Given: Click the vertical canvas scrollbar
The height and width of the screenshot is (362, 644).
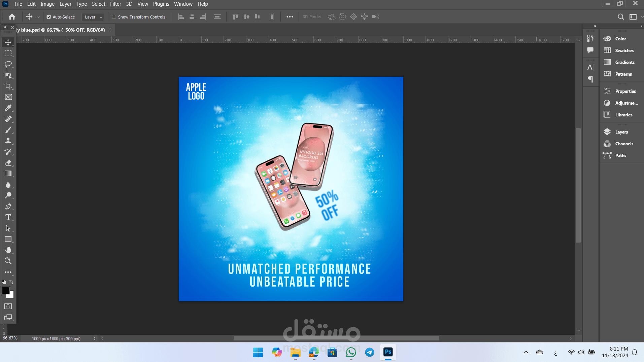Looking at the screenshot, I should (578, 185).
